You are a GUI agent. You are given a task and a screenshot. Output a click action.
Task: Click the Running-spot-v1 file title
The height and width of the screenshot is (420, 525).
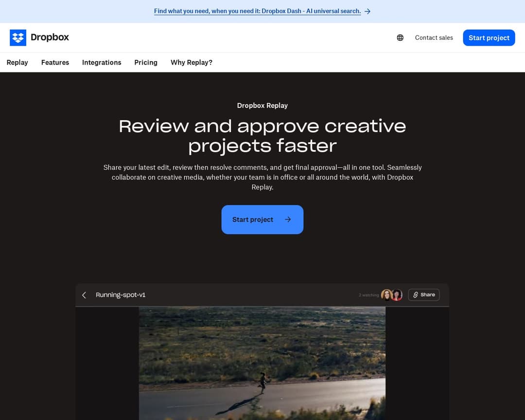[121, 295]
